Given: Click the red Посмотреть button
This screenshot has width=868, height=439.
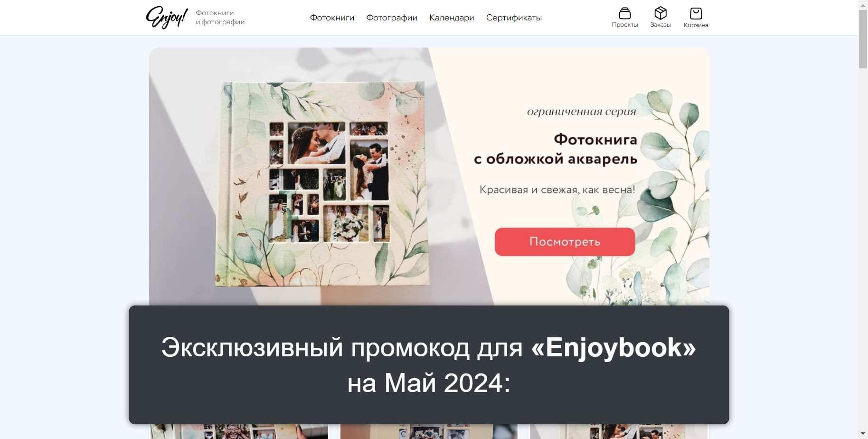Looking at the screenshot, I should [565, 242].
